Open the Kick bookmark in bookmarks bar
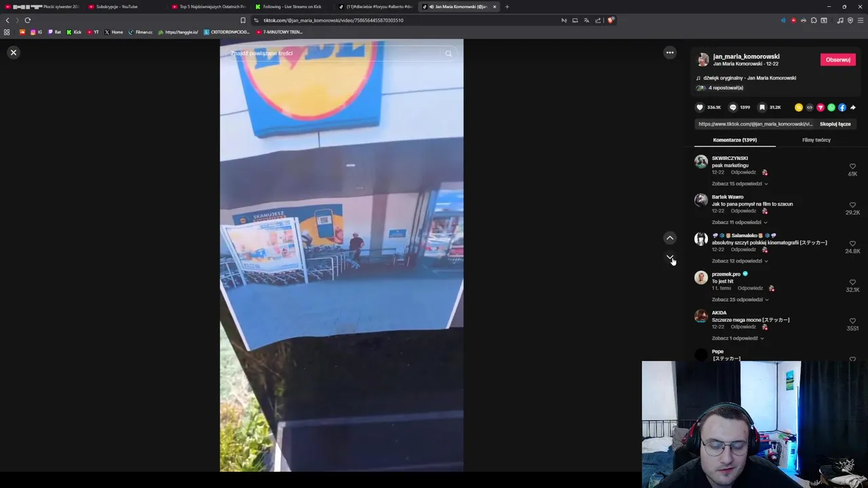868x488 pixels. [x=74, y=32]
